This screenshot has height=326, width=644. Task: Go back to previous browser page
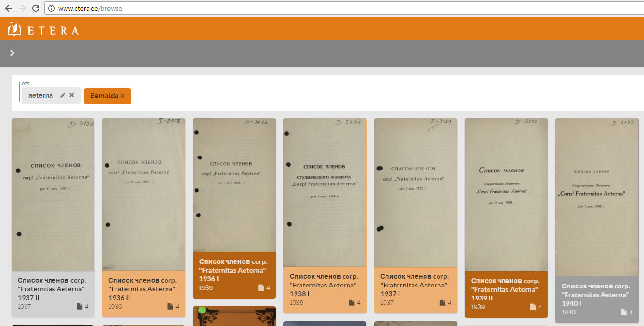(8, 8)
